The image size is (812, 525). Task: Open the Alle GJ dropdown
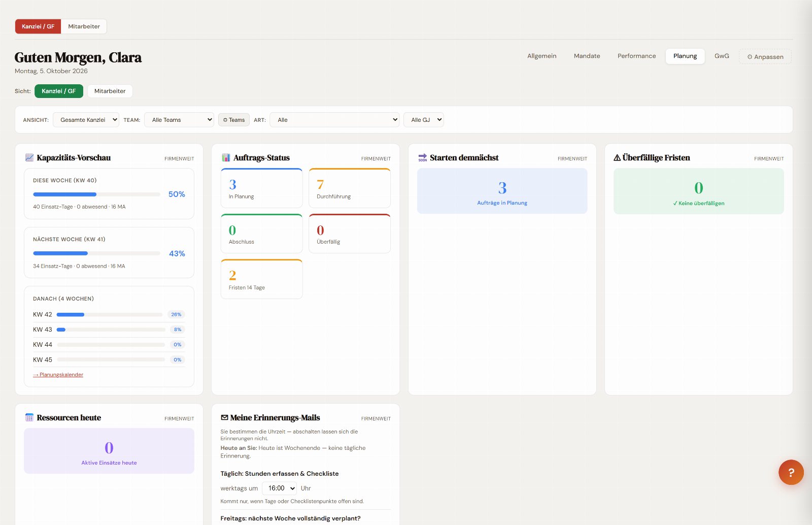tap(423, 120)
